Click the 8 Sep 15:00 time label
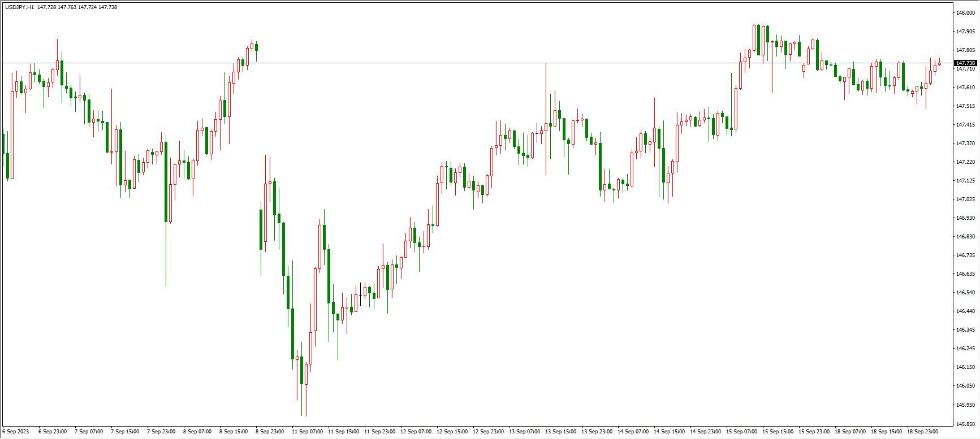This screenshot has width=980, height=439. tap(234, 432)
